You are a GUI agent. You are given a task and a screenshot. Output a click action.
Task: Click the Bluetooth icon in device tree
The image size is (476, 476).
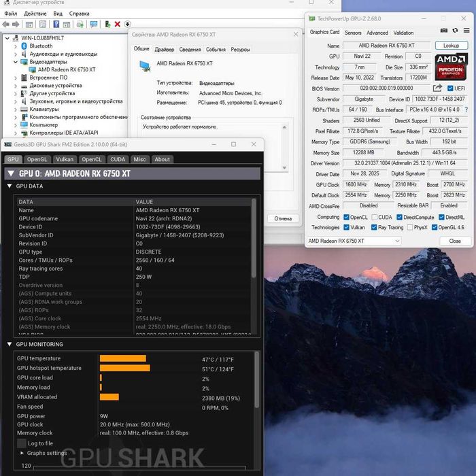point(24,46)
